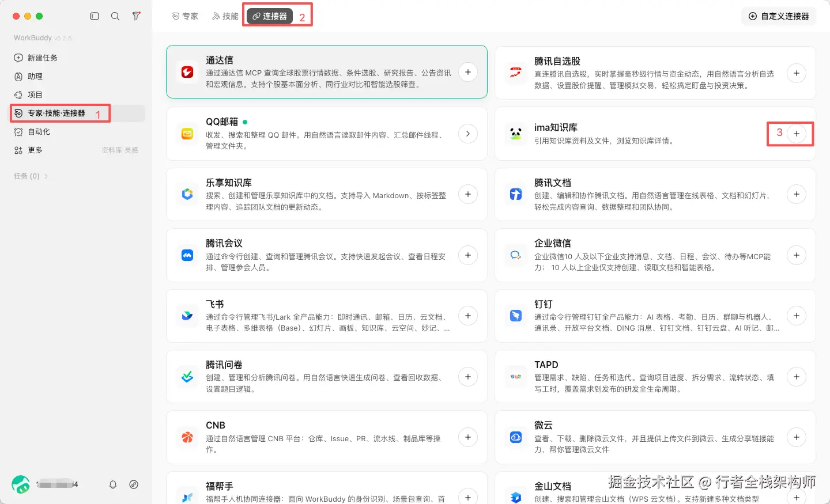Add the CNB connector

[x=468, y=437]
